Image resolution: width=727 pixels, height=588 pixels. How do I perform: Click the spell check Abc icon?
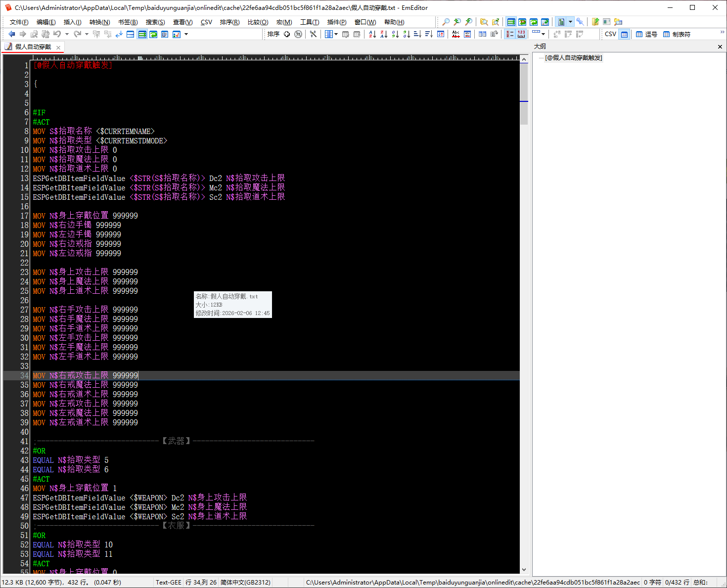[455, 34]
